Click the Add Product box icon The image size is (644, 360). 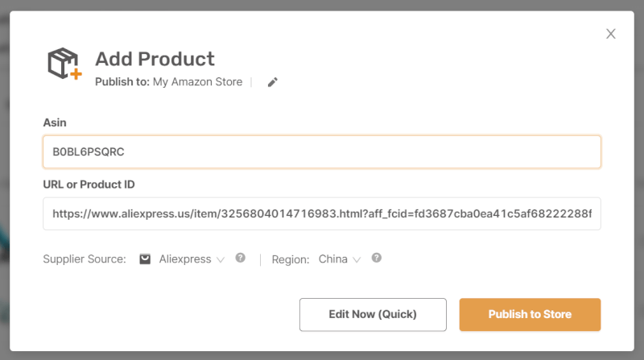[64, 64]
